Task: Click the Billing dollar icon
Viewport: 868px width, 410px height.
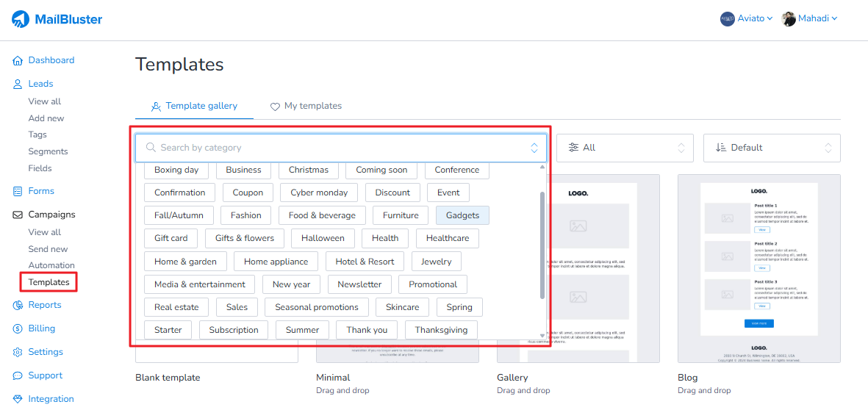Action: point(18,329)
